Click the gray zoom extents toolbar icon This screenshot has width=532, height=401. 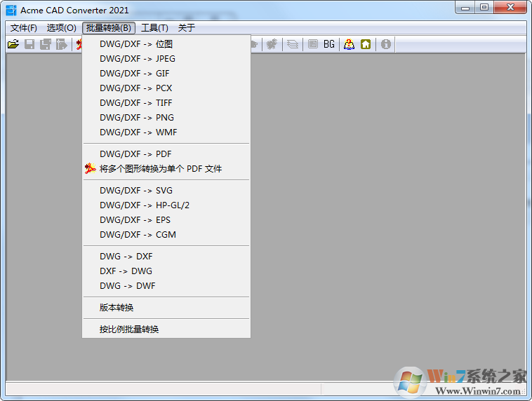click(x=272, y=44)
